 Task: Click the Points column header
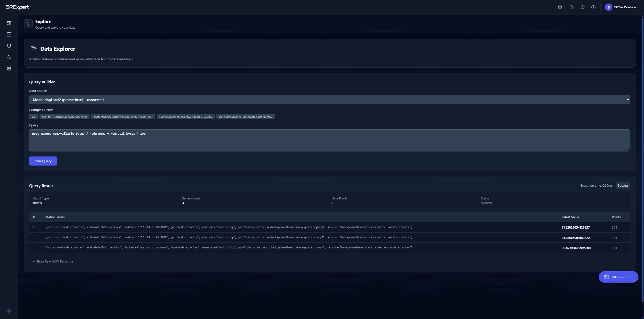pos(616,217)
